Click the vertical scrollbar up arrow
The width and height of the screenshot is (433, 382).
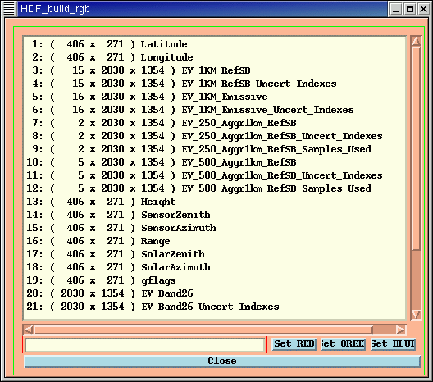[x=416, y=42]
